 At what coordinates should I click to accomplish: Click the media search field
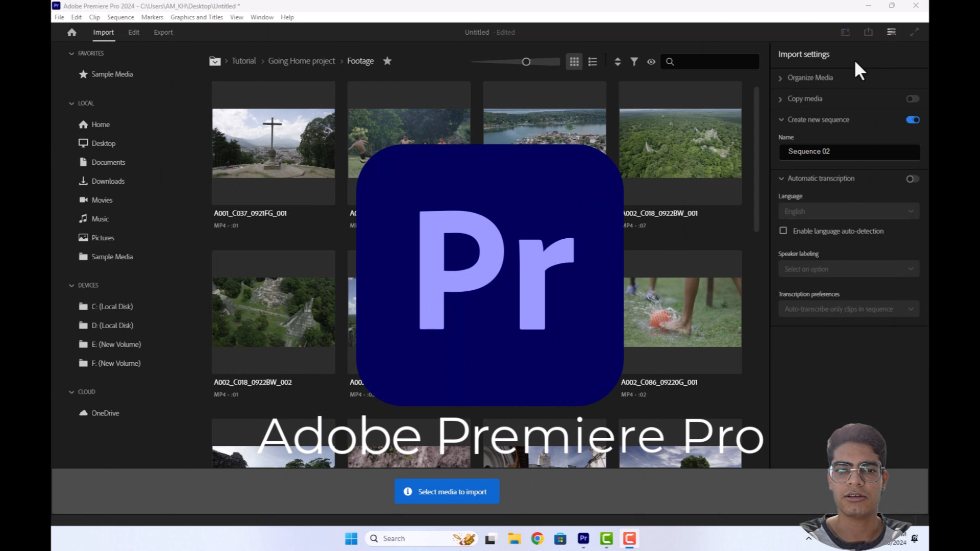coord(709,62)
